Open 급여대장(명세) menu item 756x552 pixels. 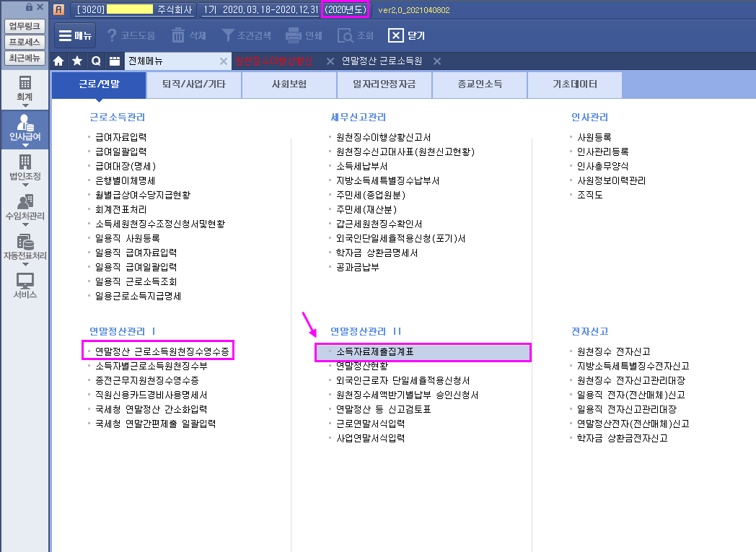click(x=126, y=167)
